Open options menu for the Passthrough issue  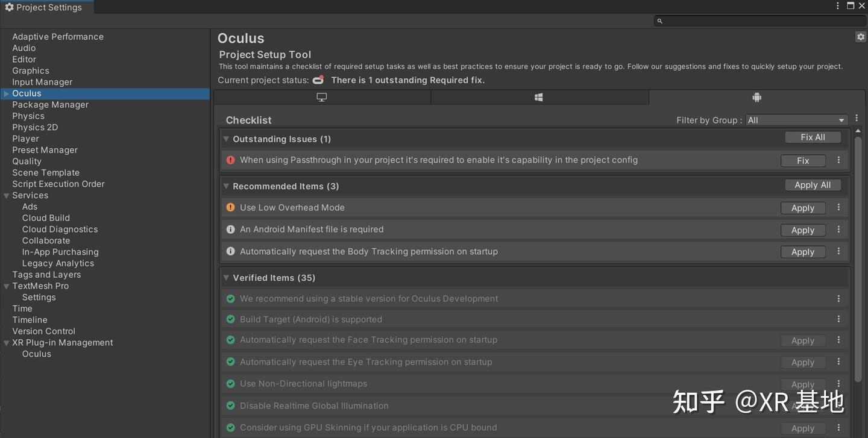838,160
